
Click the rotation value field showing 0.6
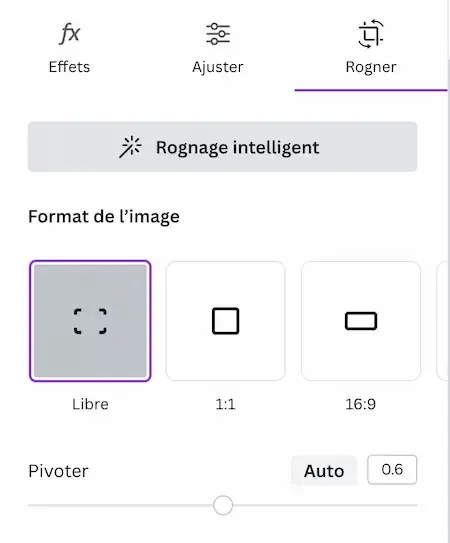click(x=392, y=470)
